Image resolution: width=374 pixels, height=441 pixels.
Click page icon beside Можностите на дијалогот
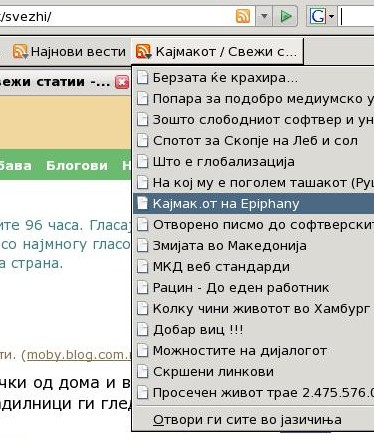(142, 351)
